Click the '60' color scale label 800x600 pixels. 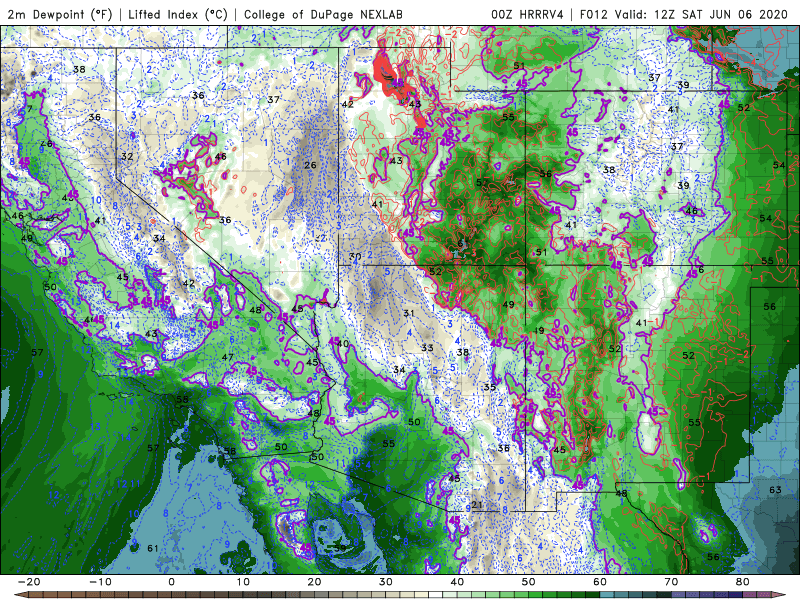click(x=600, y=582)
